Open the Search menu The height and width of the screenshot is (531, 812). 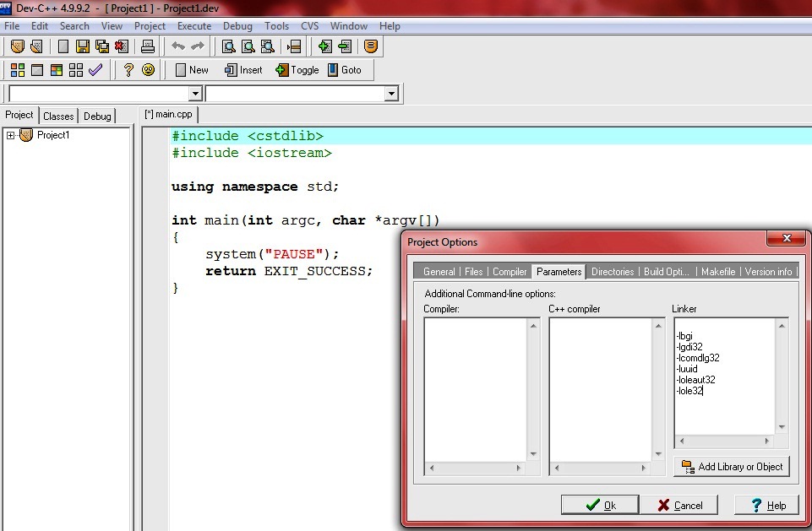click(74, 26)
